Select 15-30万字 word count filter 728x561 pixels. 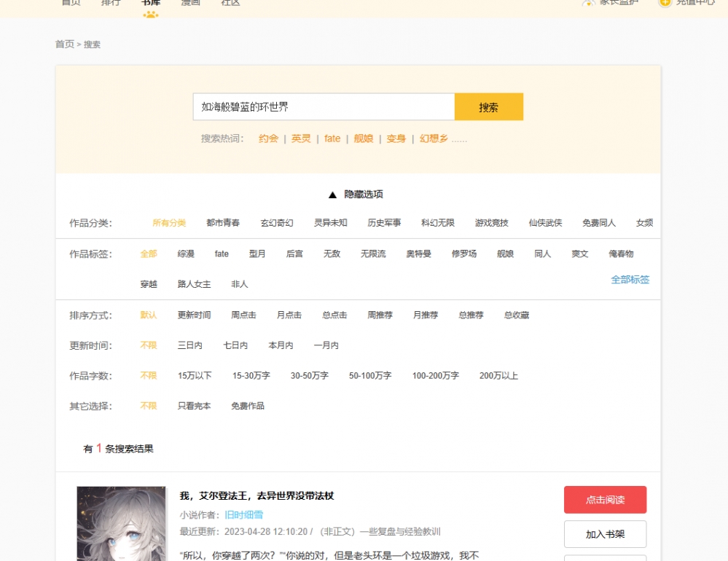[x=251, y=376]
